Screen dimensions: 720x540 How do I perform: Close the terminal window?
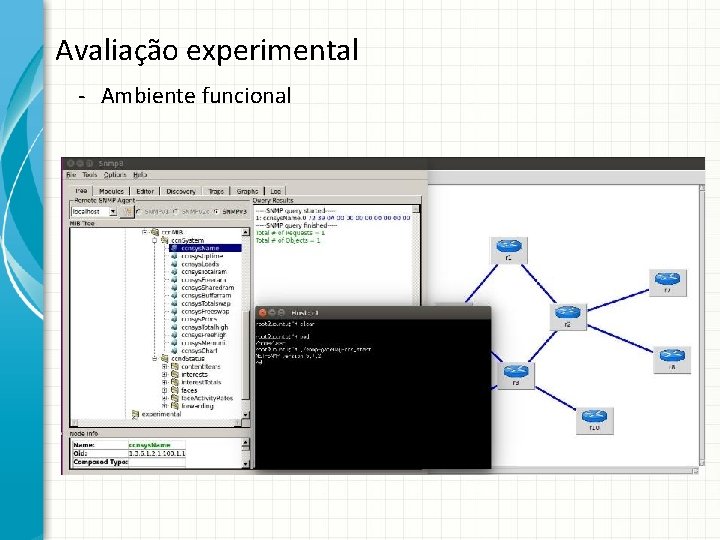(263, 313)
